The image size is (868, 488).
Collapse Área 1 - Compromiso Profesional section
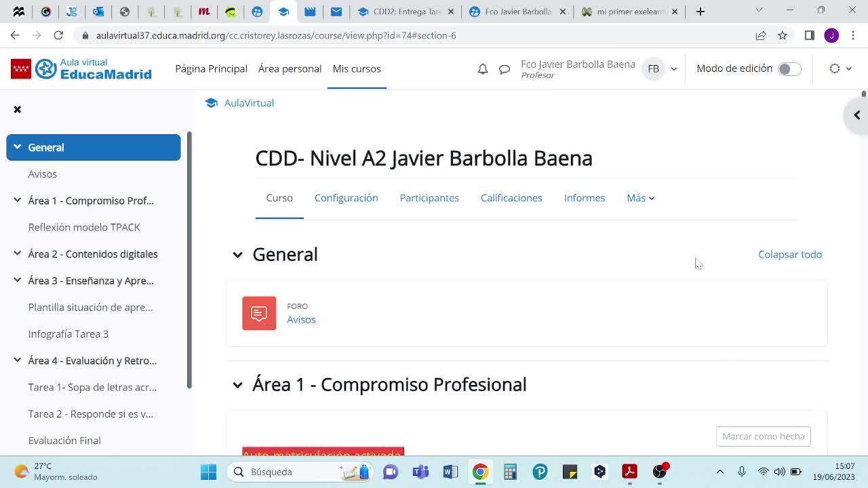[x=237, y=385]
